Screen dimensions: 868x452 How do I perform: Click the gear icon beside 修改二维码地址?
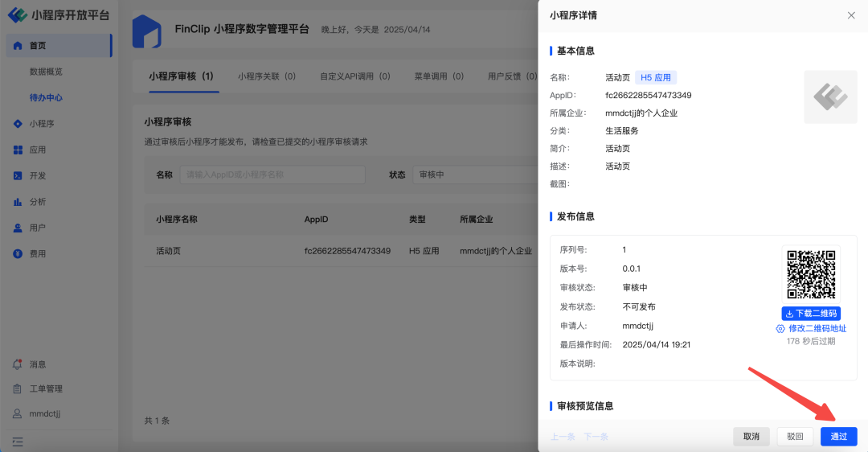click(780, 328)
